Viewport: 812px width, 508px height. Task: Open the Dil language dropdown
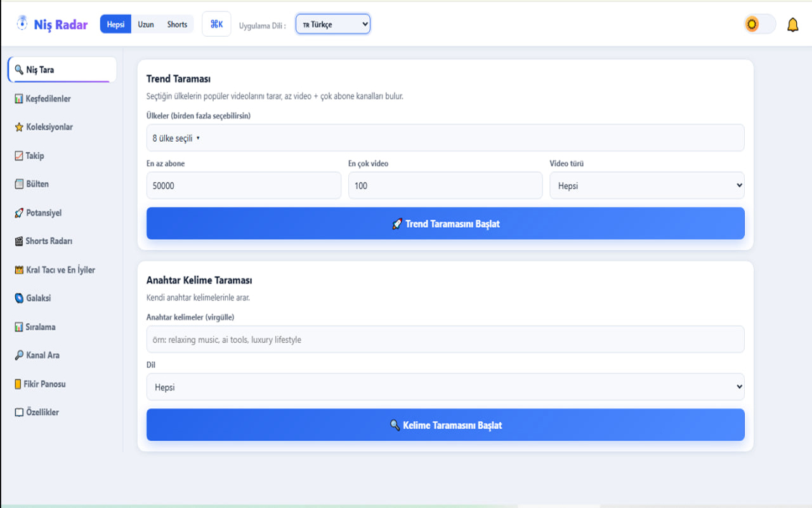coord(445,387)
